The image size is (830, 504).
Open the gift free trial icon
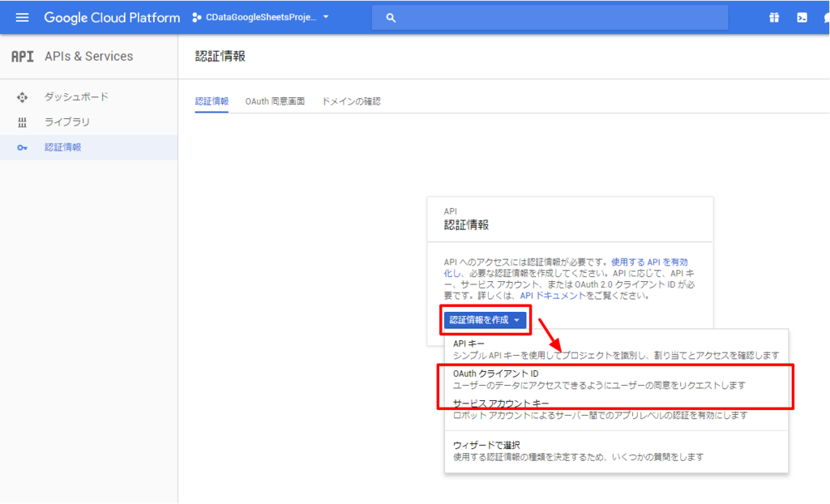coord(774,18)
